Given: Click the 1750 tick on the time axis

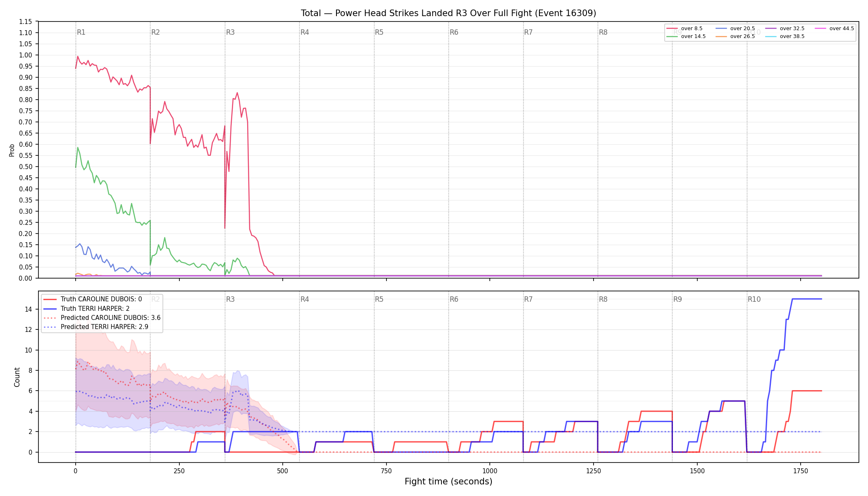Looking at the screenshot, I should (x=801, y=471).
